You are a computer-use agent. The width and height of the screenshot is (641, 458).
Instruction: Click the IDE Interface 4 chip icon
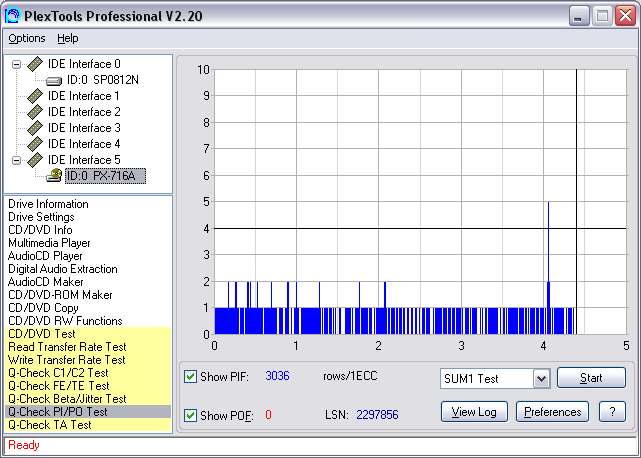[x=35, y=144]
